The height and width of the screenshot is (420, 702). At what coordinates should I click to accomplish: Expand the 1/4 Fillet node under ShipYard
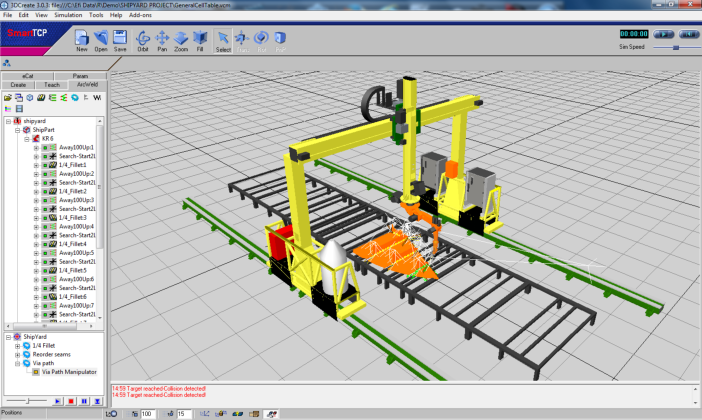[x=17, y=346]
